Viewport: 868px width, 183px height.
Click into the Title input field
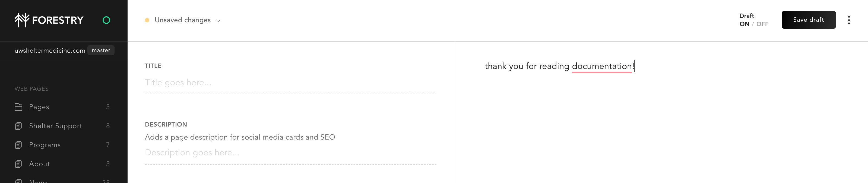(290, 83)
